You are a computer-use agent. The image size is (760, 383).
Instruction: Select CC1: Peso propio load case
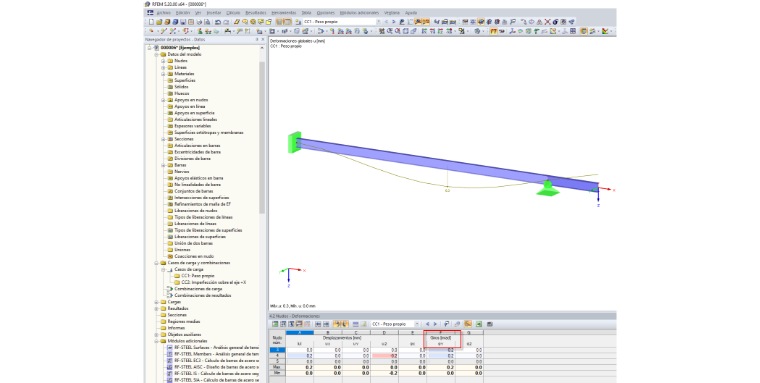point(197,276)
